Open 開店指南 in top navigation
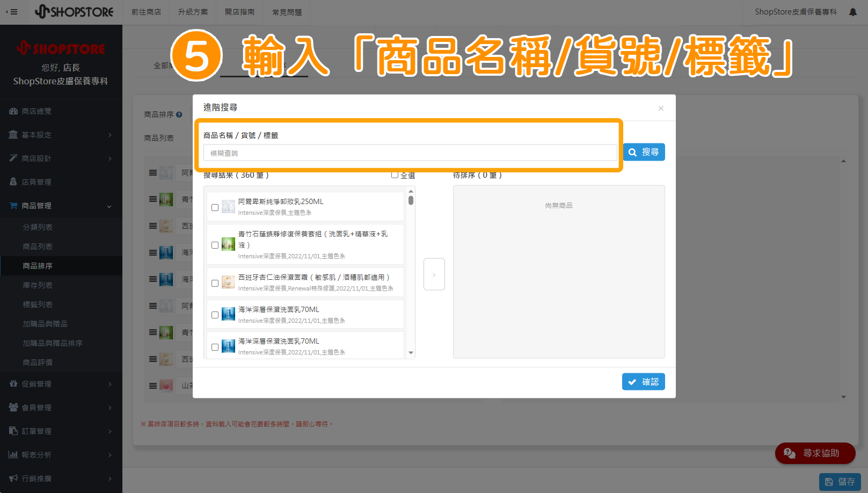This screenshot has width=868, height=493. click(x=239, y=12)
